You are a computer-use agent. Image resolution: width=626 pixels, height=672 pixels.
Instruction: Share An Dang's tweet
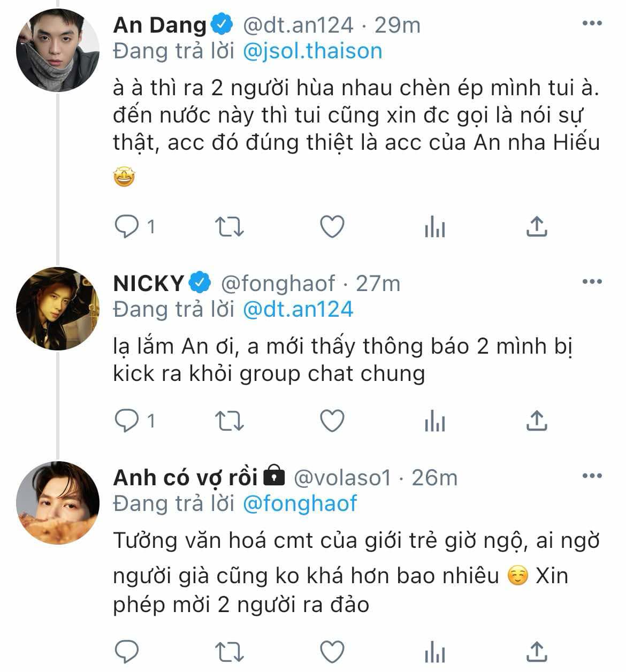tap(537, 227)
